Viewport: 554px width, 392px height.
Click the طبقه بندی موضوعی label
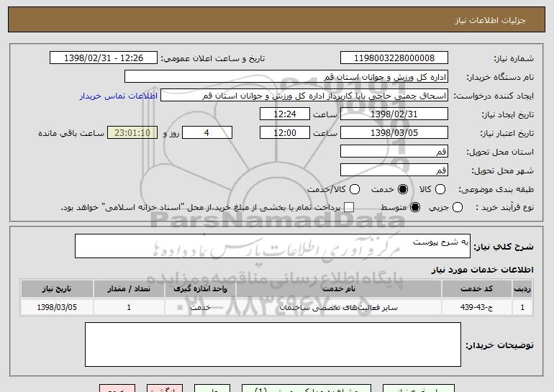(x=496, y=189)
